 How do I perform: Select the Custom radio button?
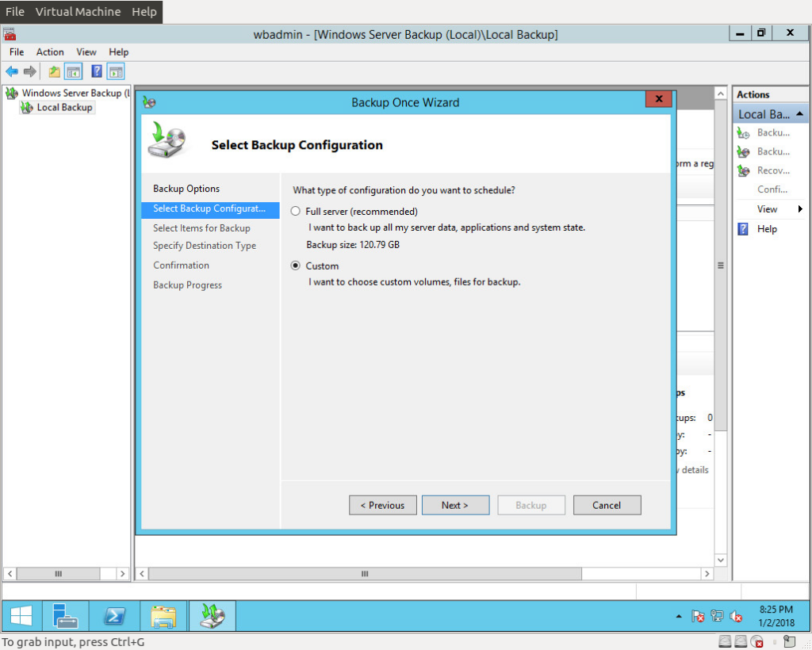[x=296, y=266]
